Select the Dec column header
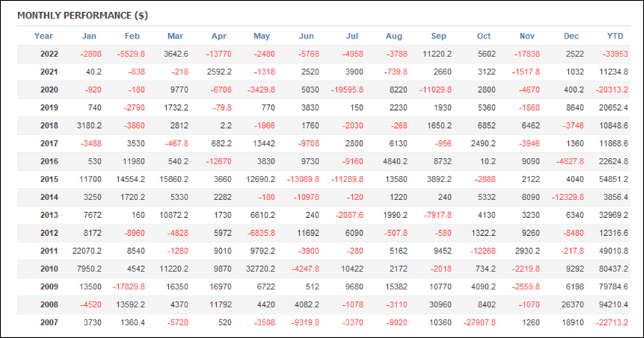 (x=571, y=36)
